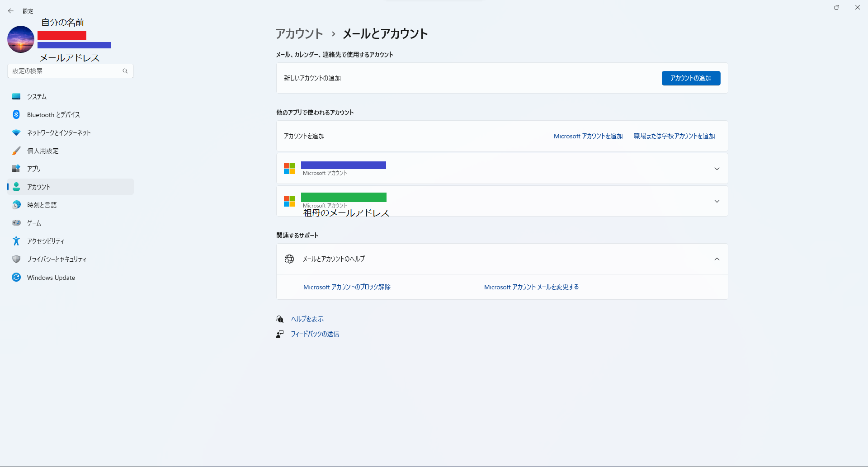The width and height of the screenshot is (868, 467).
Task: Go to アクセシビリティ settings
Action: 71,241
